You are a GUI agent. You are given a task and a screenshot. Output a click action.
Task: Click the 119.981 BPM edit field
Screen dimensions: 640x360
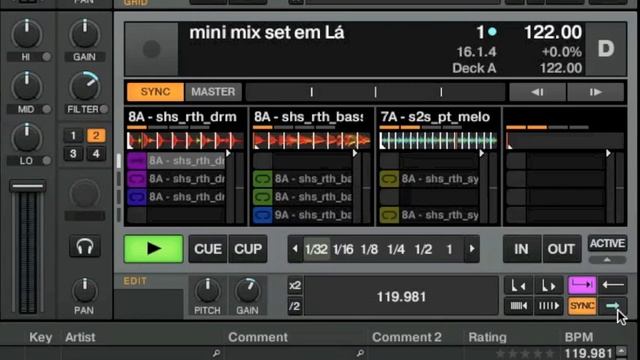(401, 297)
